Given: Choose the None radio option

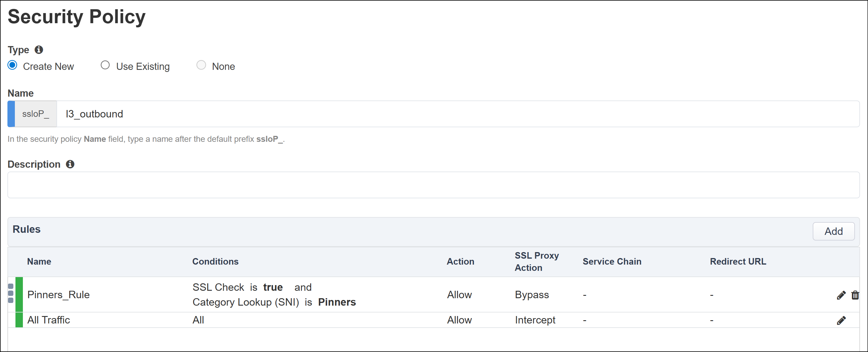Looking at the screenshot, I should (201, 65).
